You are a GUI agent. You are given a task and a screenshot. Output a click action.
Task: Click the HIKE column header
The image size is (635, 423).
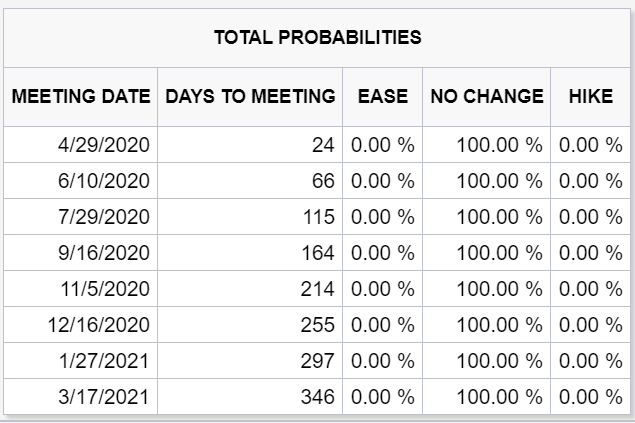[x=590, y=96]
